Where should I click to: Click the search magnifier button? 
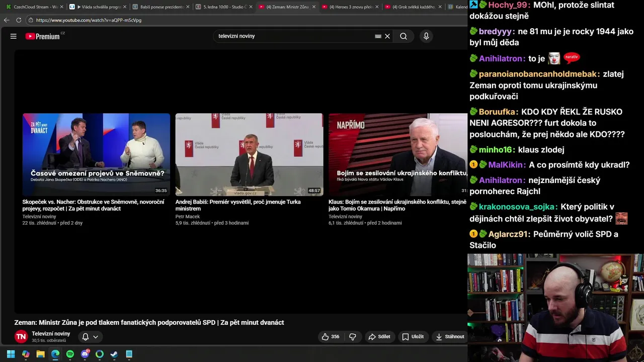point(404,36)
